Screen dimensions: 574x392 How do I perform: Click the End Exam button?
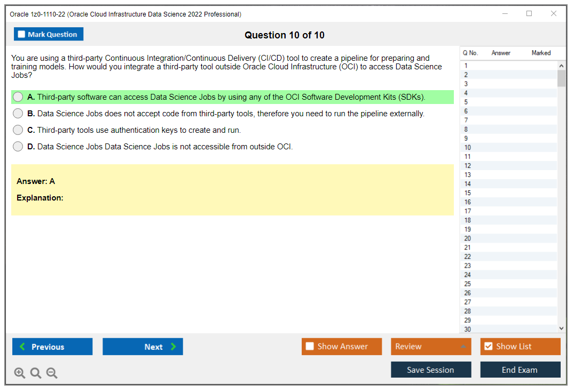(520, 370)
